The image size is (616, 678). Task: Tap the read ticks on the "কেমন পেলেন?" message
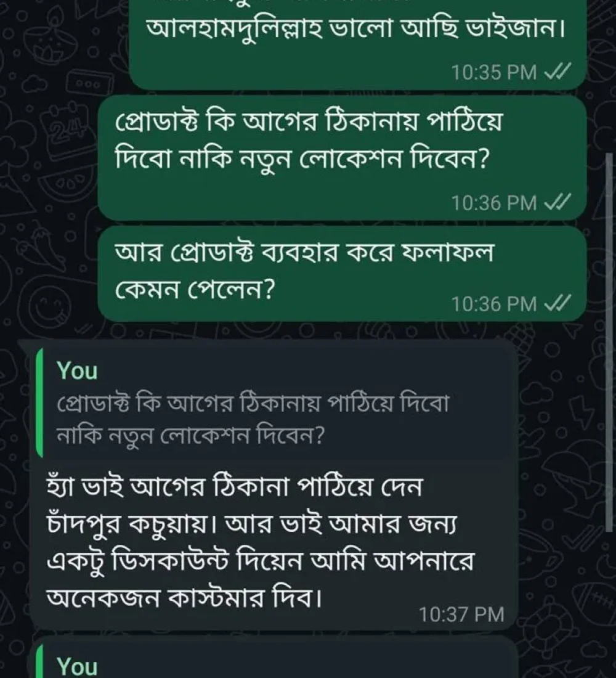tap(558, 303)
